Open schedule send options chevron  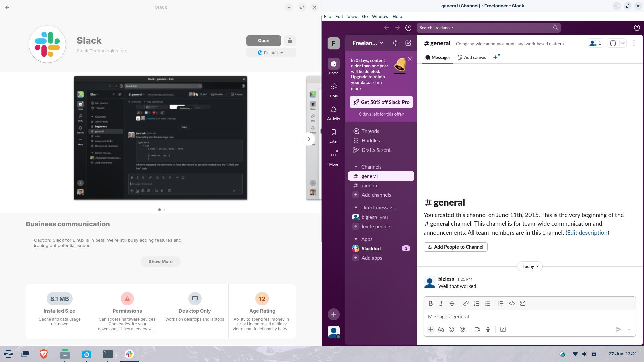pyautogui.click(x=629, y=329)
